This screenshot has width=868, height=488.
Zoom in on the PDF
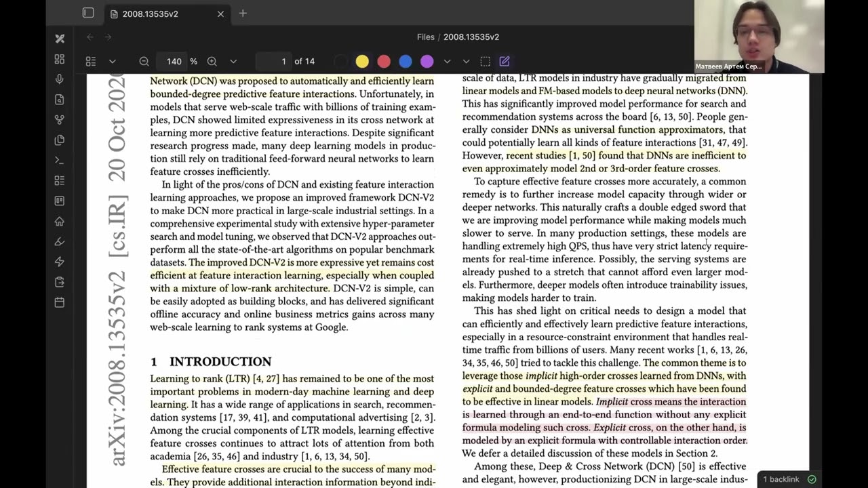[212, 62]
